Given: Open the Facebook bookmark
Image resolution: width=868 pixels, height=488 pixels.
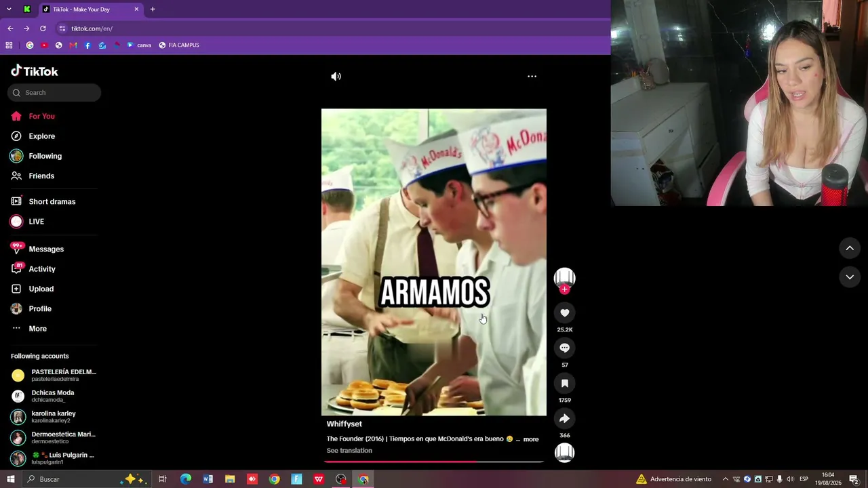Looking at the screenshot, I should tap(87, 45).
